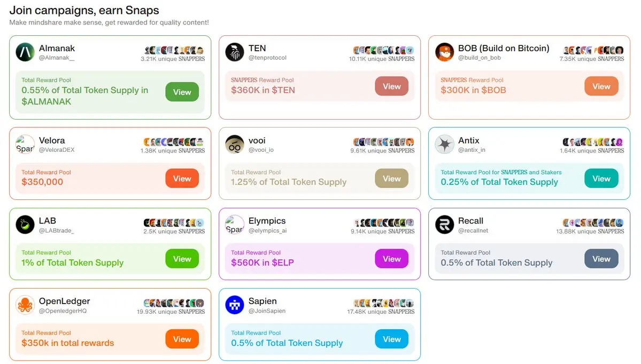Screen dimensions: 641x364
Task: Open the TEN protocol logo
Action: (x=235, y=52)
